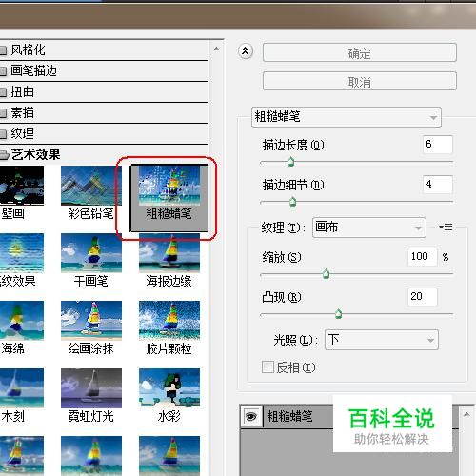Viewport: 476px width, 476px height.
Task: Click the 描边长度 slider handle
Action: [290, 162]
